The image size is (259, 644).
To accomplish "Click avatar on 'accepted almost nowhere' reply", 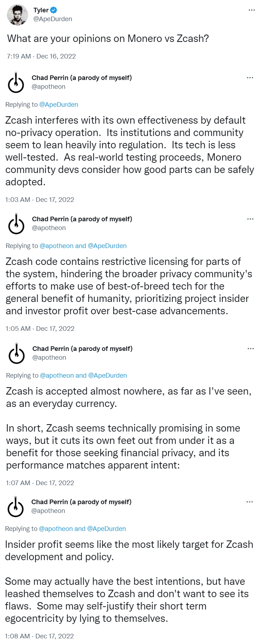I will tap(17, 354).
